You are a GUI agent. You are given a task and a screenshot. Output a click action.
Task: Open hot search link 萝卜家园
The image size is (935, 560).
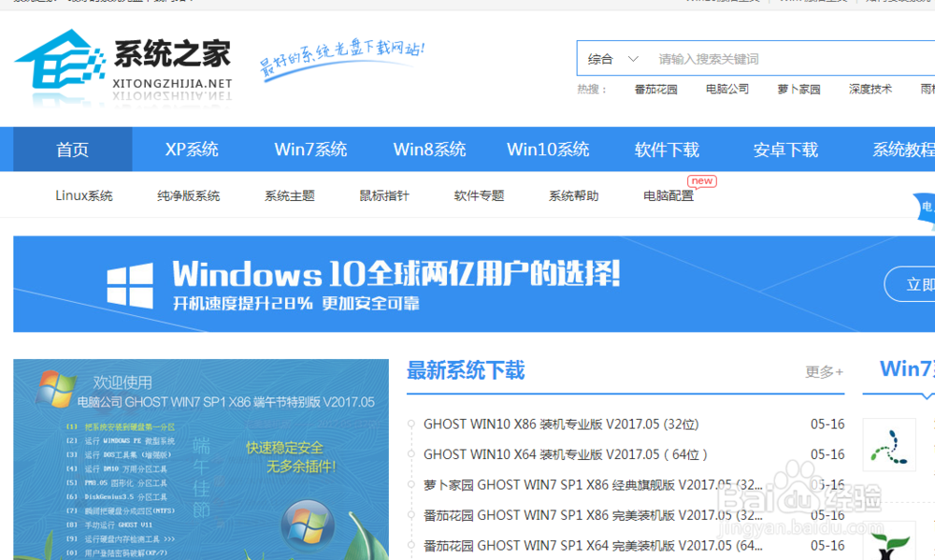[798, 90]
